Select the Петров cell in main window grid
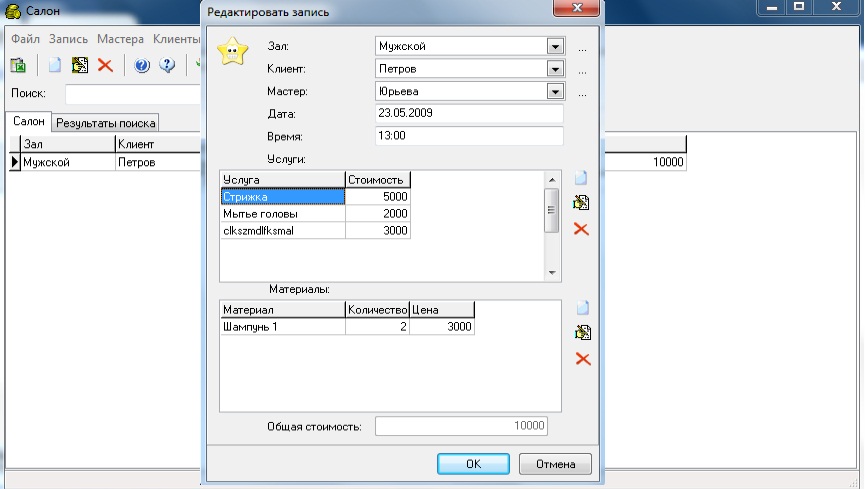The height and width of the screenshot is (489, 865). click(x=158, y=162)
